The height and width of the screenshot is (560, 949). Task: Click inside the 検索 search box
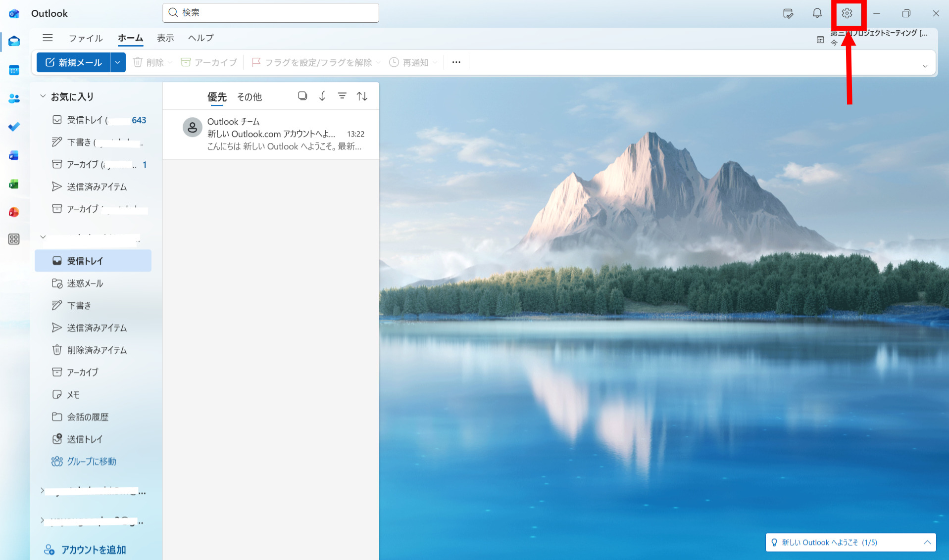pos(270,13)
